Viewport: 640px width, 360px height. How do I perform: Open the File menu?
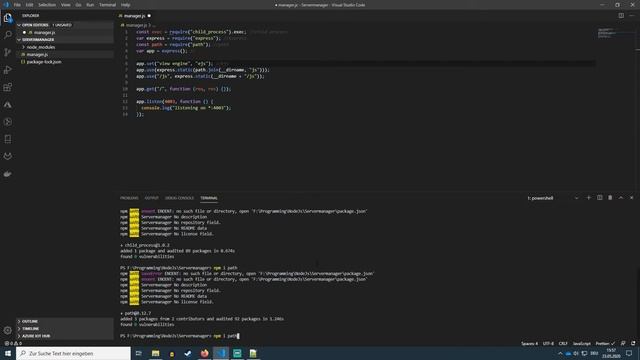(x=17, y=5)
